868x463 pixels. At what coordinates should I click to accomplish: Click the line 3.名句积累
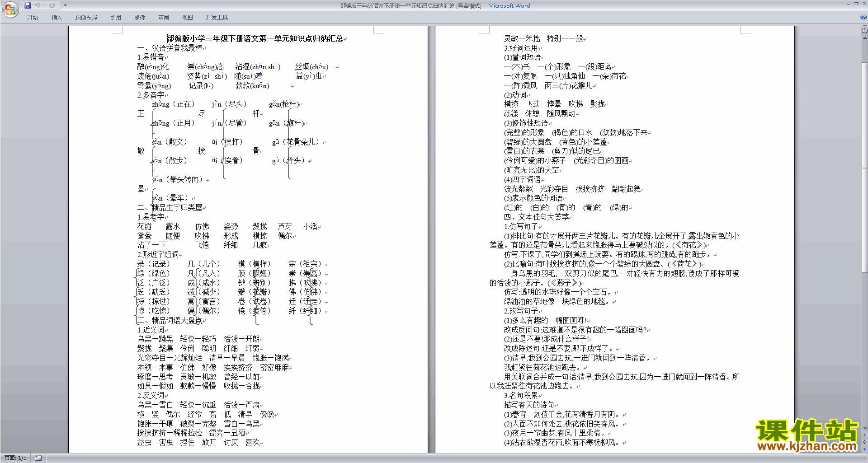coord(521,395)
